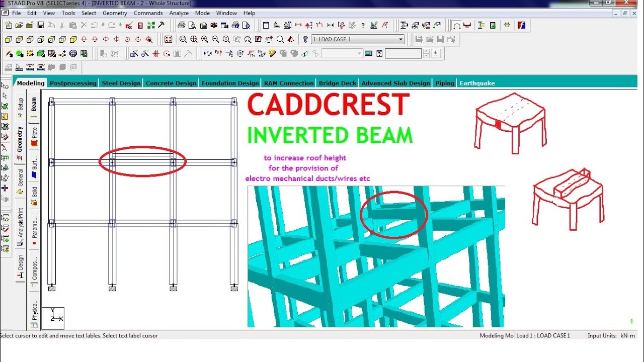Open the Plate vertical sub-tab
The width and height of the screenshot is (644, 362).
34,136
